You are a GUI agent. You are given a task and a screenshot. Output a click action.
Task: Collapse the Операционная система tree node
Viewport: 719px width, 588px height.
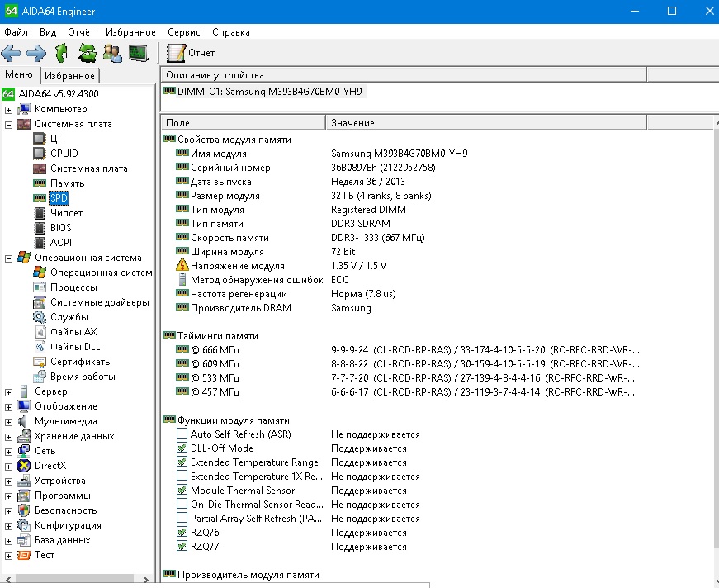click(x=8, y=258)
